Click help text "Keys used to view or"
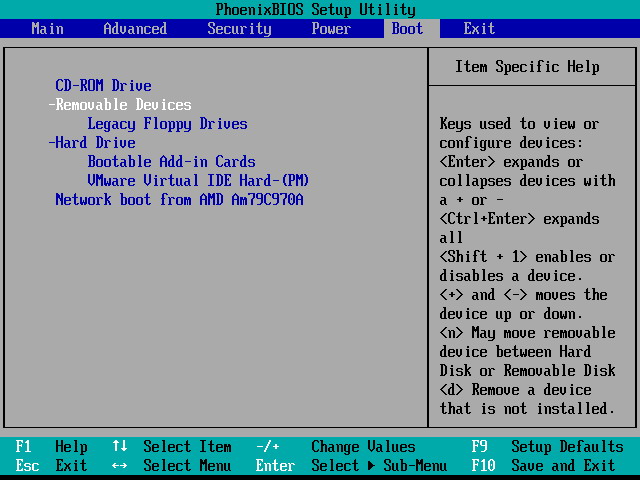The width and height of the screenshot is (640, 480). click(x=519, y=124)
